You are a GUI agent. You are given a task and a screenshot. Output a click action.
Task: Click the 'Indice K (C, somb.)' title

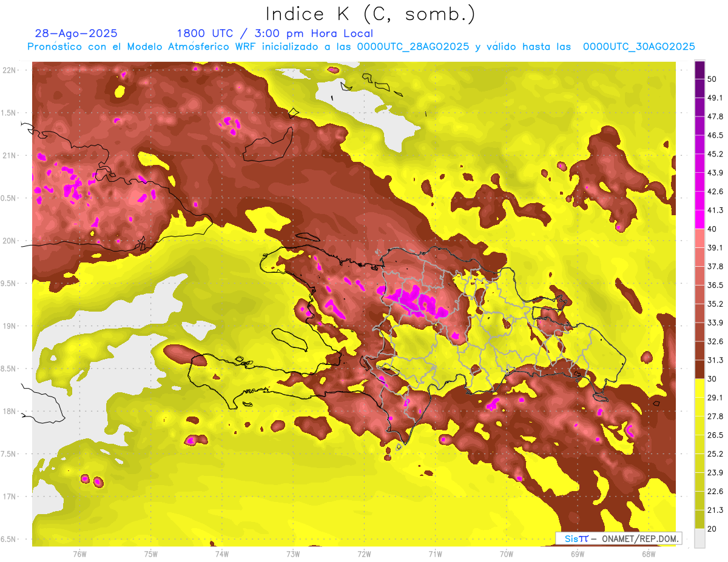point(371,15)
